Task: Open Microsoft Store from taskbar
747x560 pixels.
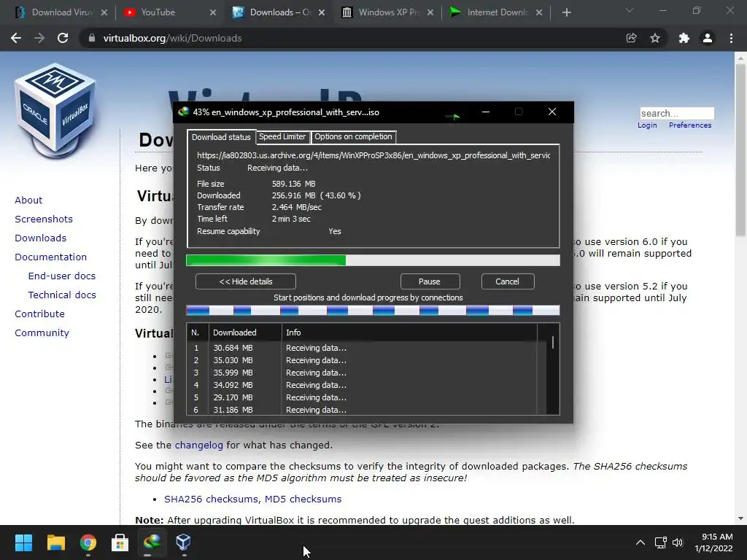Action: 120,542
